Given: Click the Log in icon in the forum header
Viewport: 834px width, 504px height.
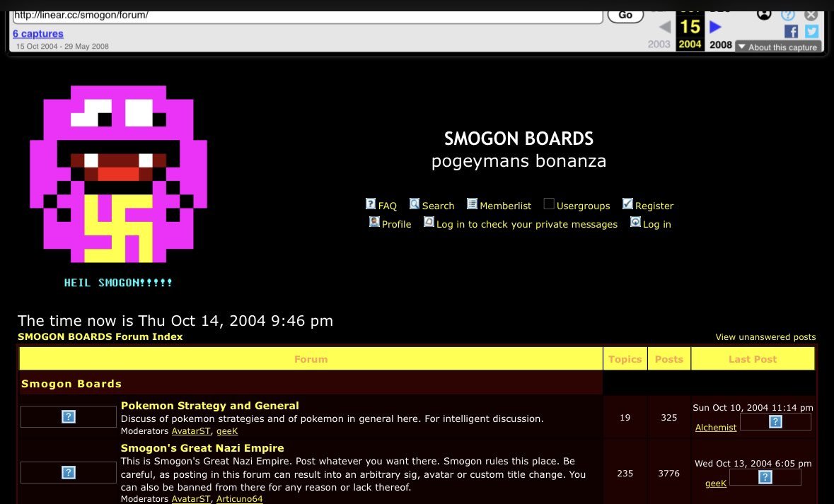Looking at the screenshot, I should 635,222.
